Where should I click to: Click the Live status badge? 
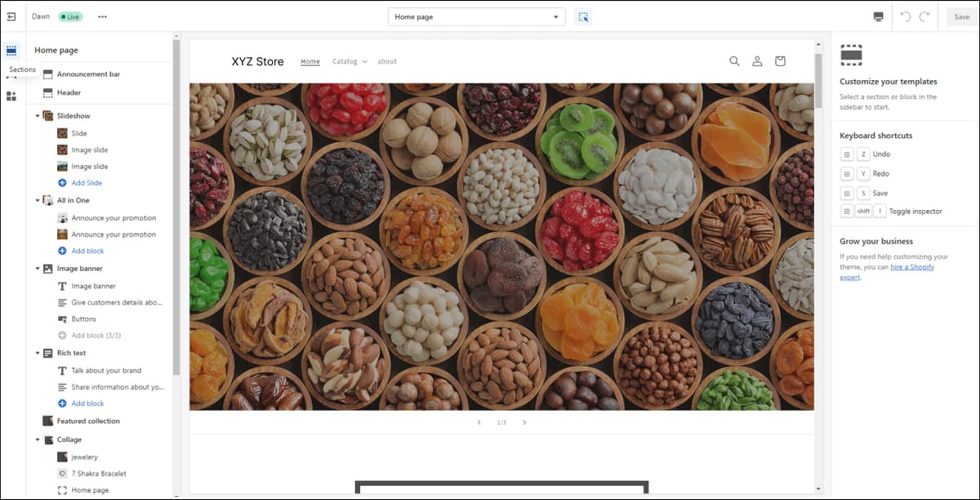(70, 16)
